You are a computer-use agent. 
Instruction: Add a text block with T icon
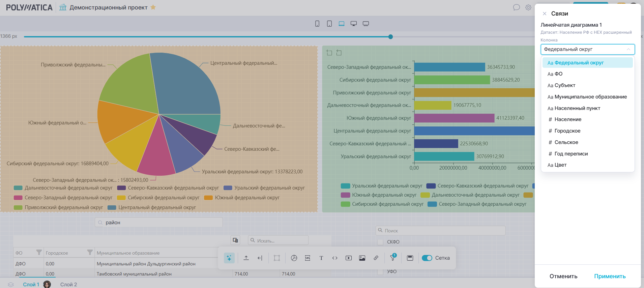click(321, 258)
